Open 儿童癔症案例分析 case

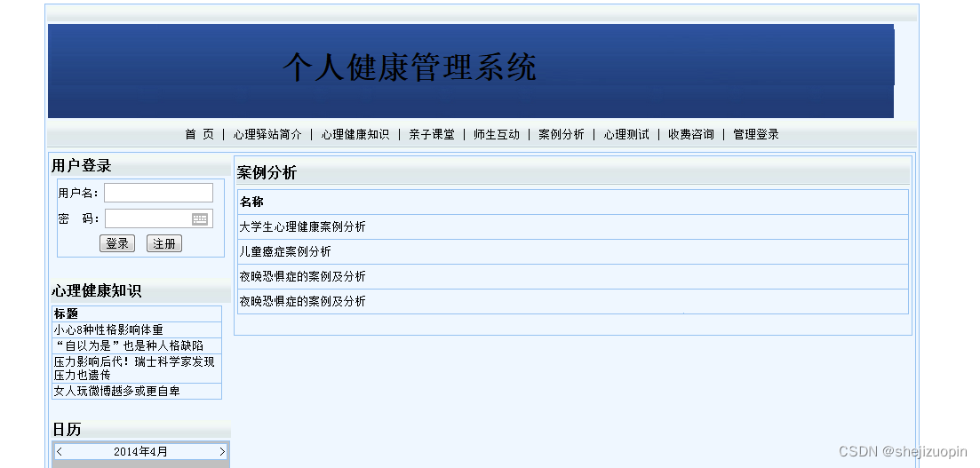pyautogui.click(x=285, y=252)
